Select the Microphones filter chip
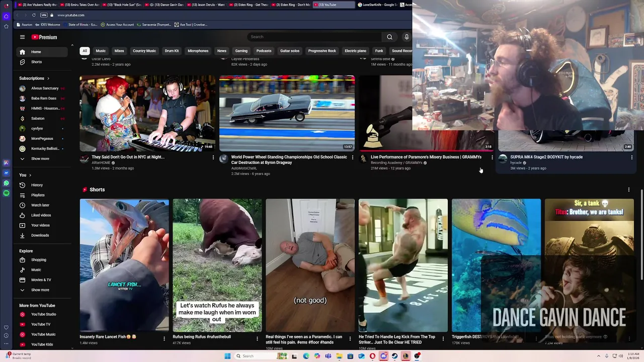Screen dimensions: 644x362 (198, 51)
